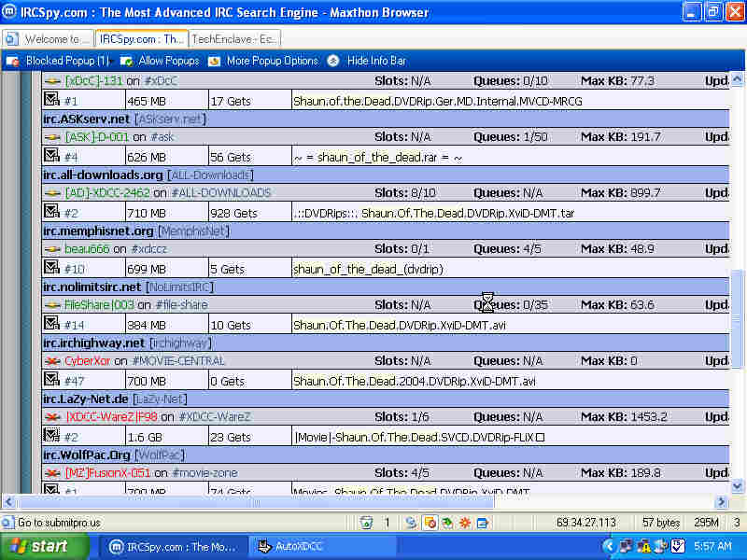This screenshot has width=747, height=560.
Task: Click the IP address 69.34.27.113 in status bar
Action: (586, 523)
